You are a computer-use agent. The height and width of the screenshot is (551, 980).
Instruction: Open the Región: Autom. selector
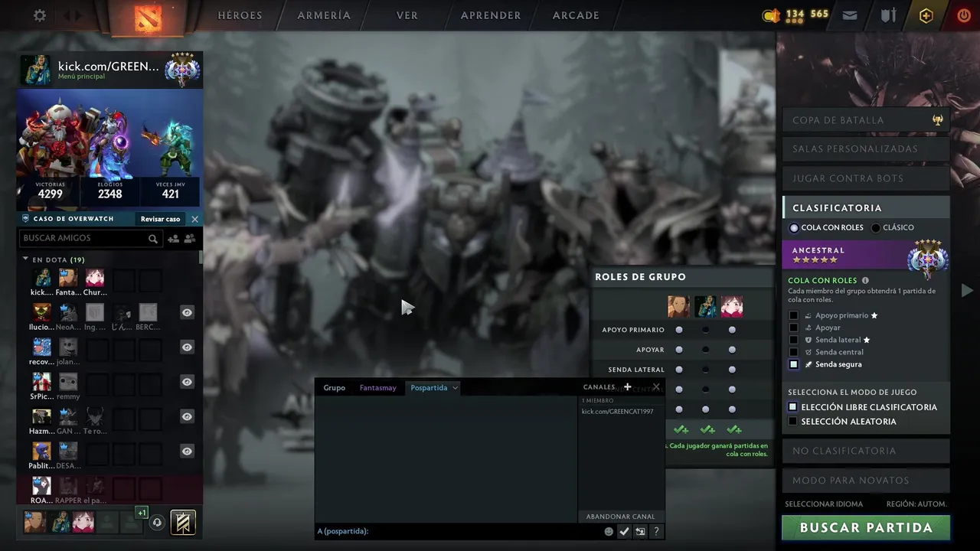pos(916,504)
